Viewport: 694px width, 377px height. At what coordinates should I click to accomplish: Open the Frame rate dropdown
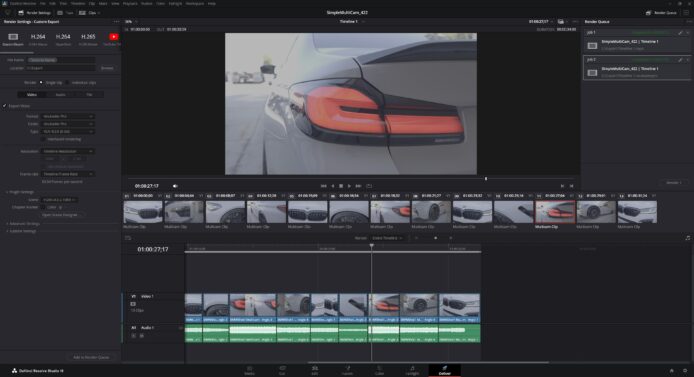pos(67,174)
